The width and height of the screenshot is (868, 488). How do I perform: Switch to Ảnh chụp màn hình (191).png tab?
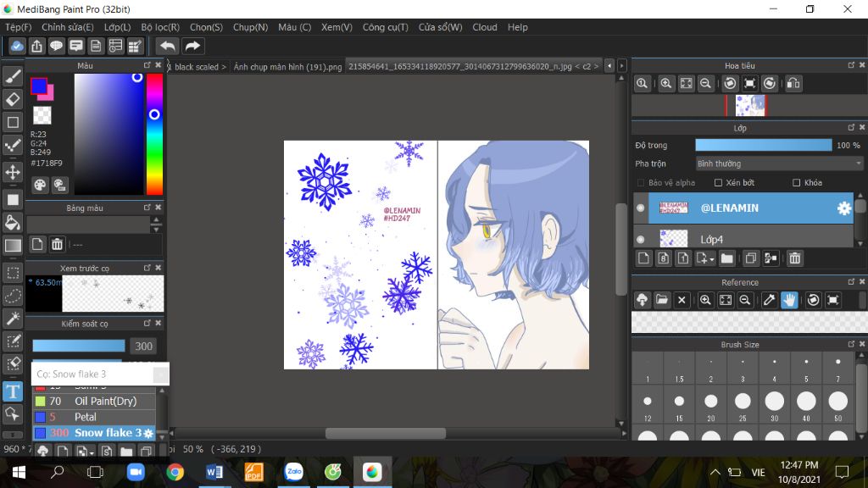point(287,67)
